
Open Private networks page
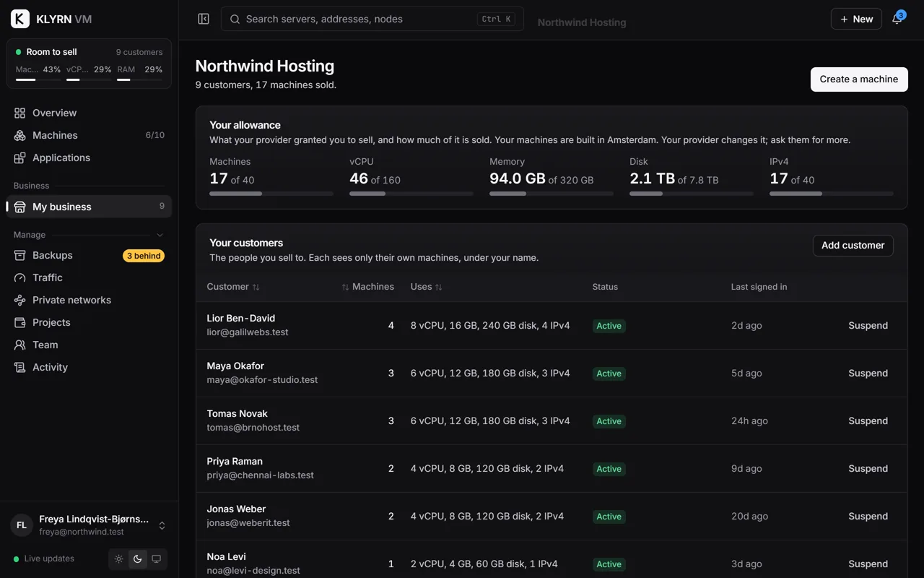tap(89, 300)
